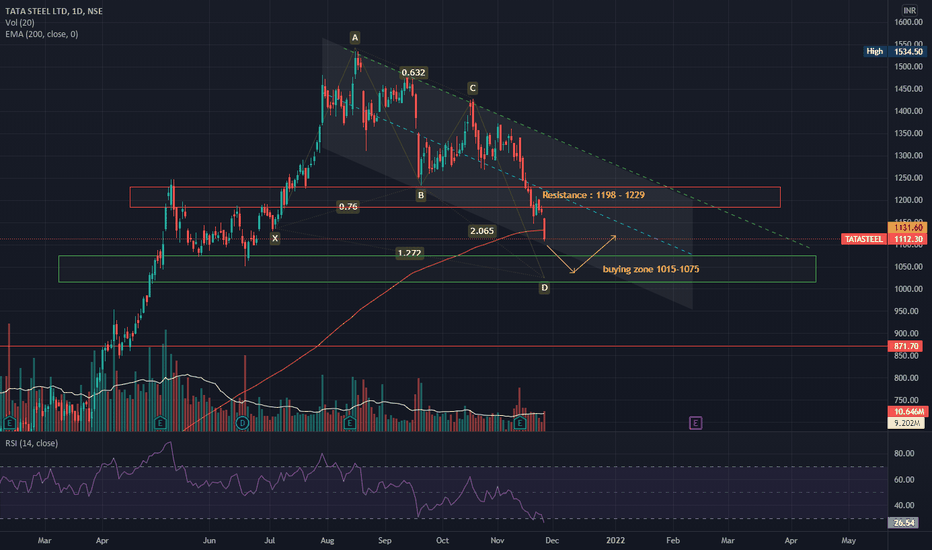Click the 750.00 price axis level
The image size is (932, 550).
(x=908, y=400)
